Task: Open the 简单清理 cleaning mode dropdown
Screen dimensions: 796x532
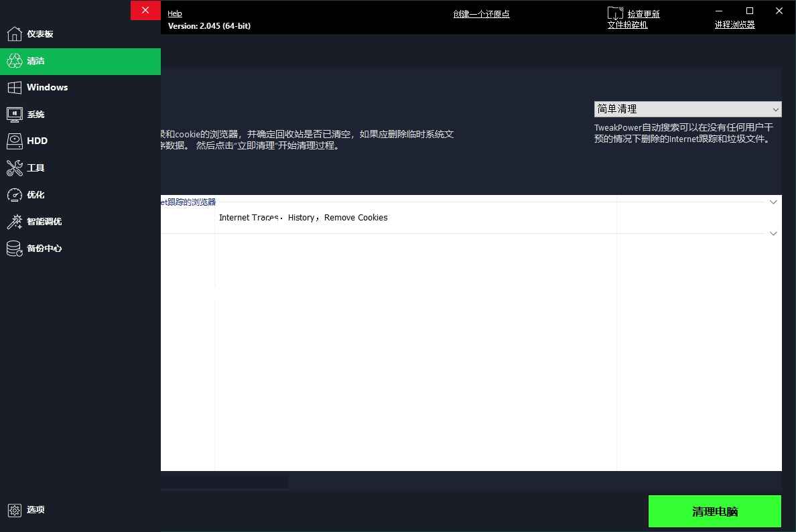Action: 687,109
